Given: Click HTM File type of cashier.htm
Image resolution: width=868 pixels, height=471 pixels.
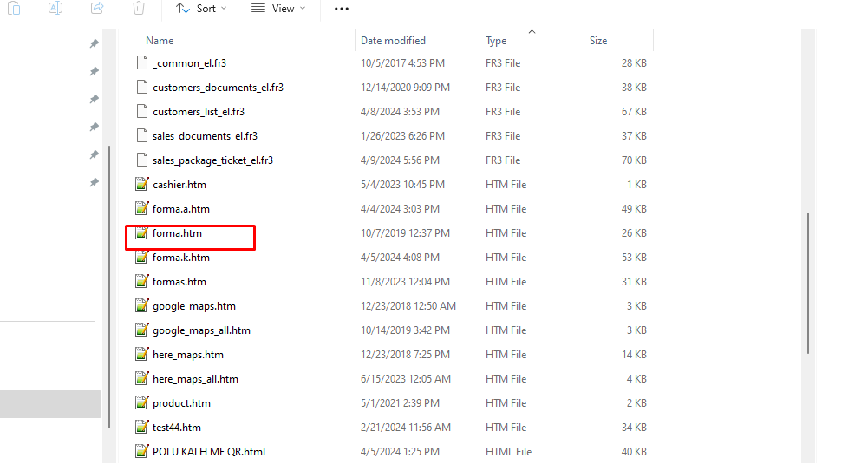Looking at the screenshot, I should tap(506, 184).
